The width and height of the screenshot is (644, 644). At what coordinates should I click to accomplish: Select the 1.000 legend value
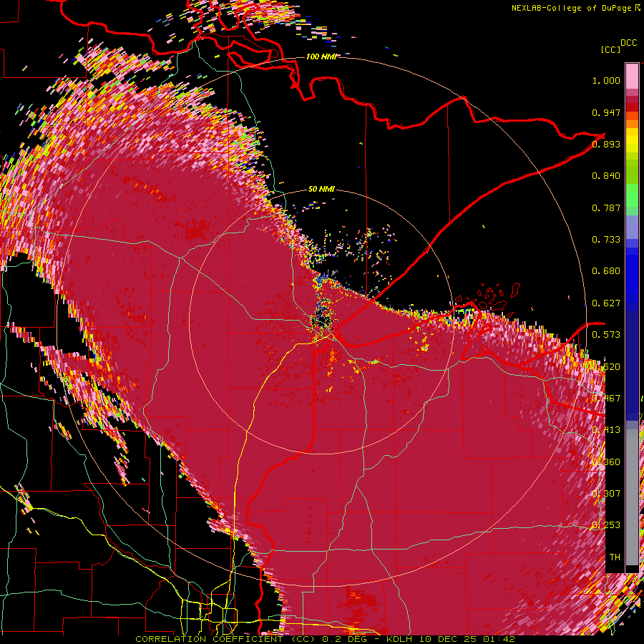tap(606, 80)
